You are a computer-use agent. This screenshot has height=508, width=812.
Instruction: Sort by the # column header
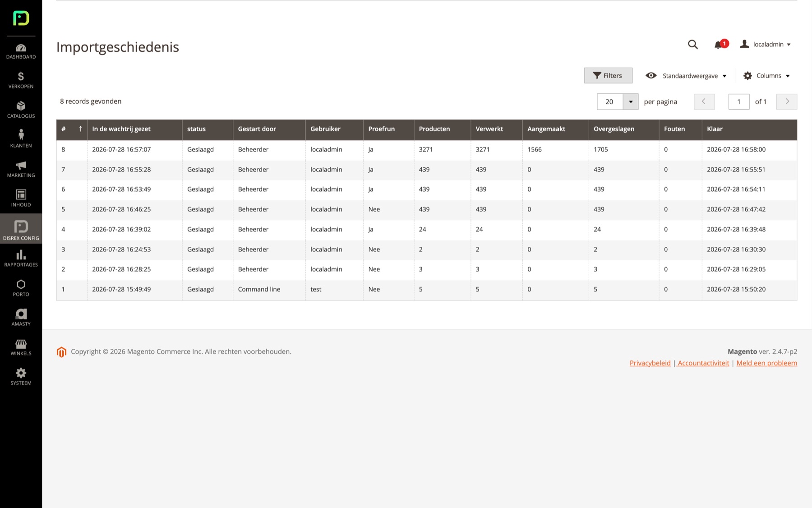click(72, 129)
